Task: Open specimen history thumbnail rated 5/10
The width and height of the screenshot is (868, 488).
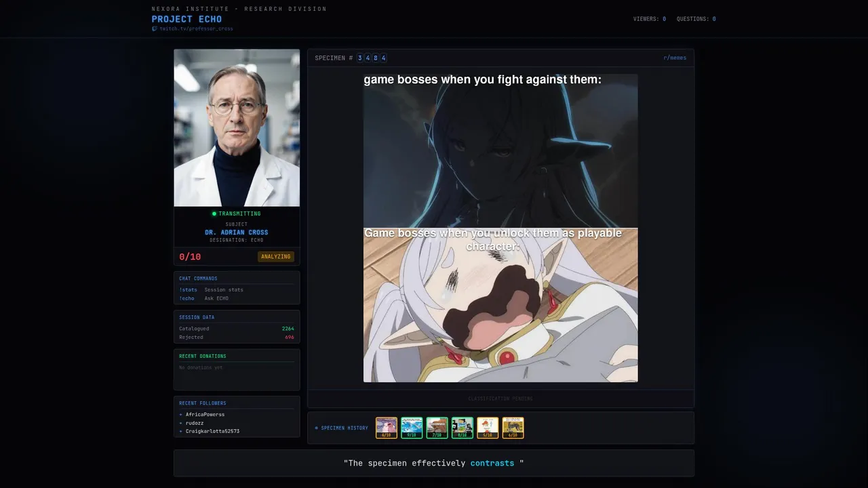Action: [488, 428]
